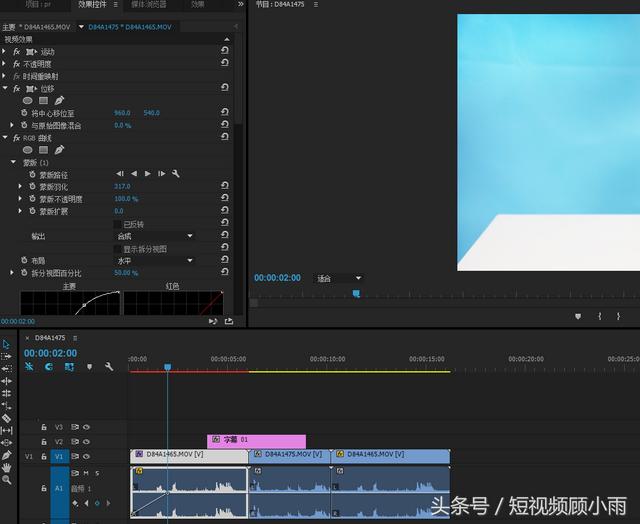
Task: Open the 输出 dropdown set to 合成
Action: [155, 236]
